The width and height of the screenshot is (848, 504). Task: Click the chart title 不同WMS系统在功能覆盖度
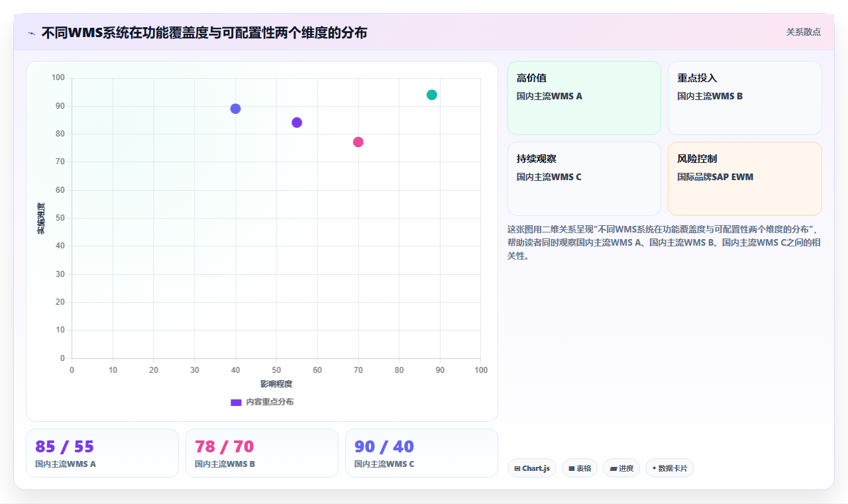coord(204,32)
